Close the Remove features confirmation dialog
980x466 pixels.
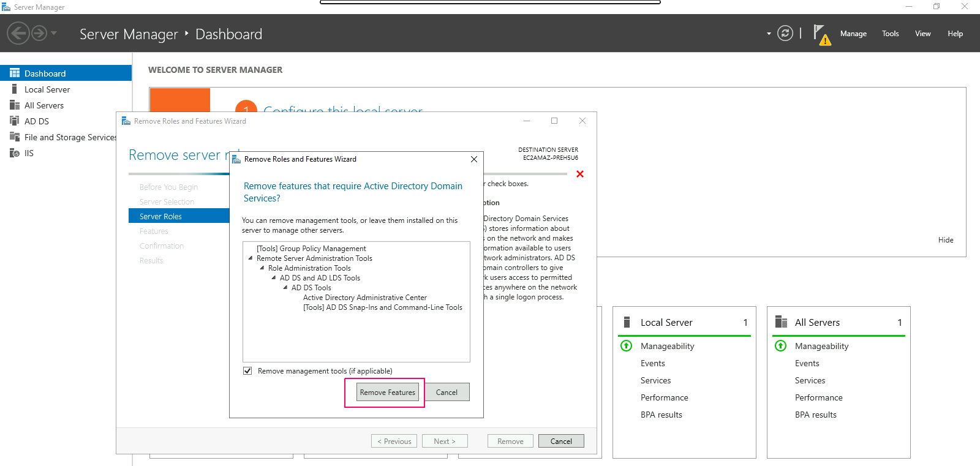(474, 159)
